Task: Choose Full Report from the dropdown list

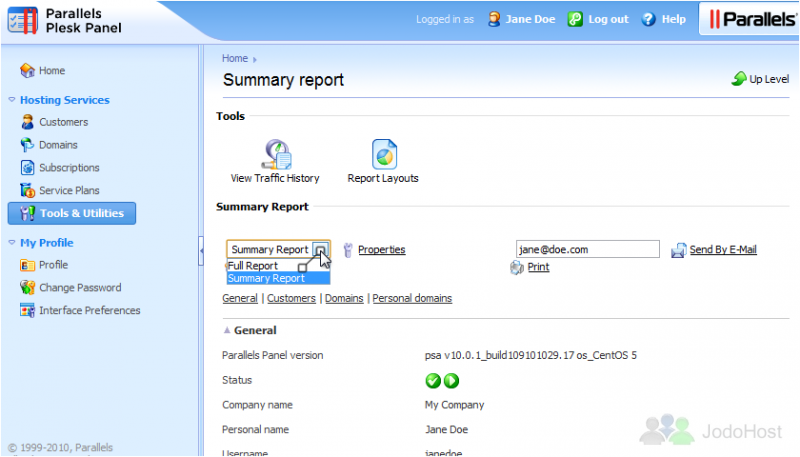Action: pos(278,266)
